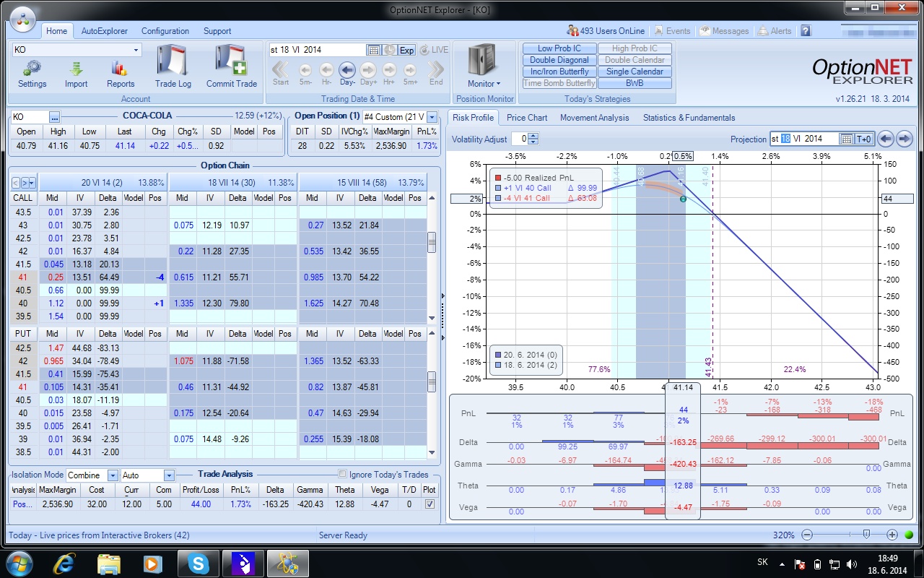The image size is (924, 578).
Task: Zoom out with the minus button
Action: (x=807, y=535)
